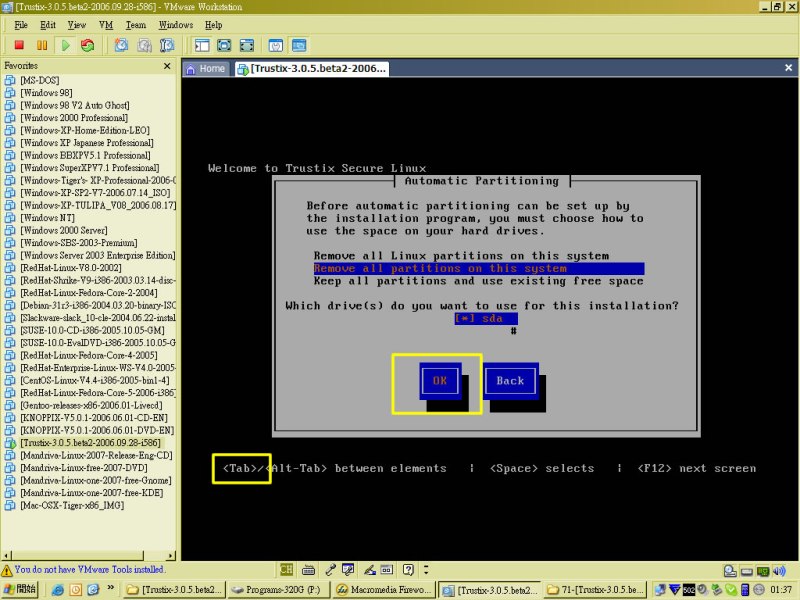Select [Windows 98] in Favorites
800x600 pixels.
point(46,93)
